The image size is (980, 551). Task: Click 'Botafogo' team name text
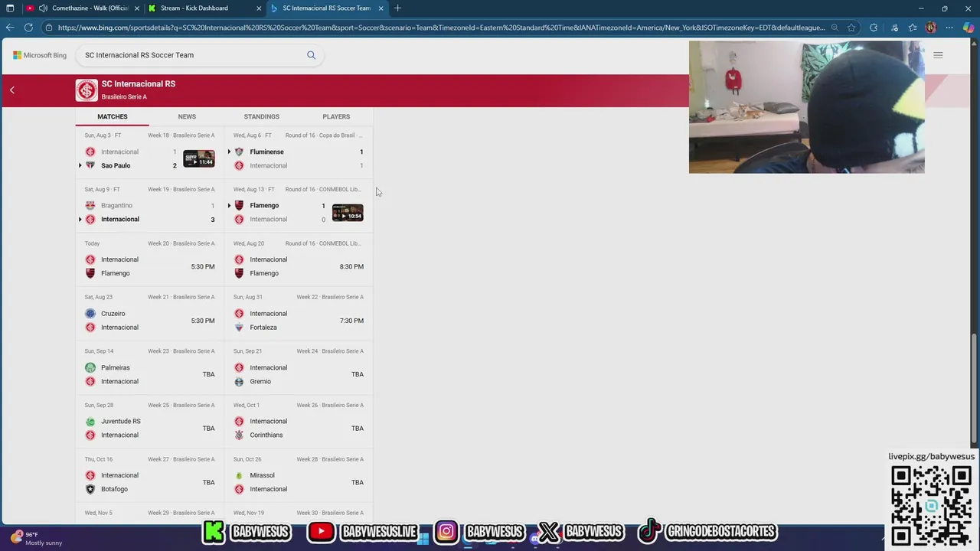click(114, 489)
